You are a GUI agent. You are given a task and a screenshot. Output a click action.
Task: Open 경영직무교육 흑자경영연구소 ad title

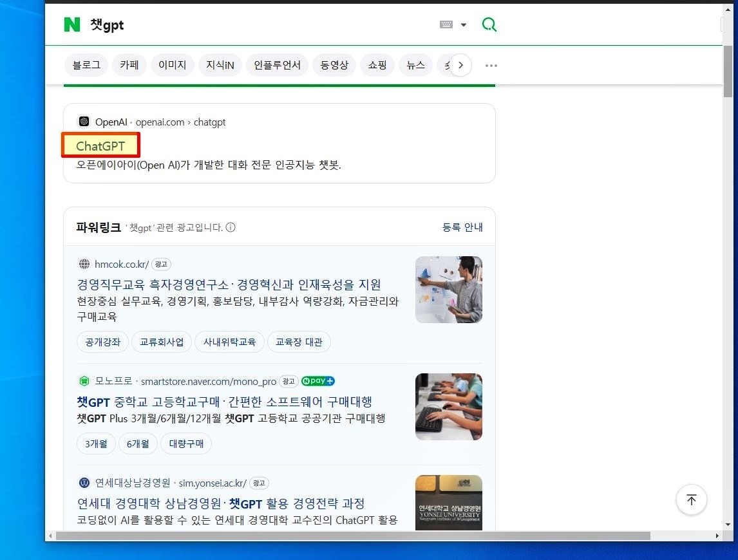point(229,285)
